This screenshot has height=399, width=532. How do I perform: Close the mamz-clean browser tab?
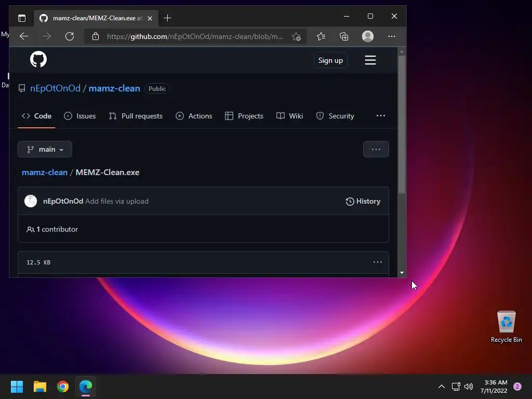coord(150,18)
